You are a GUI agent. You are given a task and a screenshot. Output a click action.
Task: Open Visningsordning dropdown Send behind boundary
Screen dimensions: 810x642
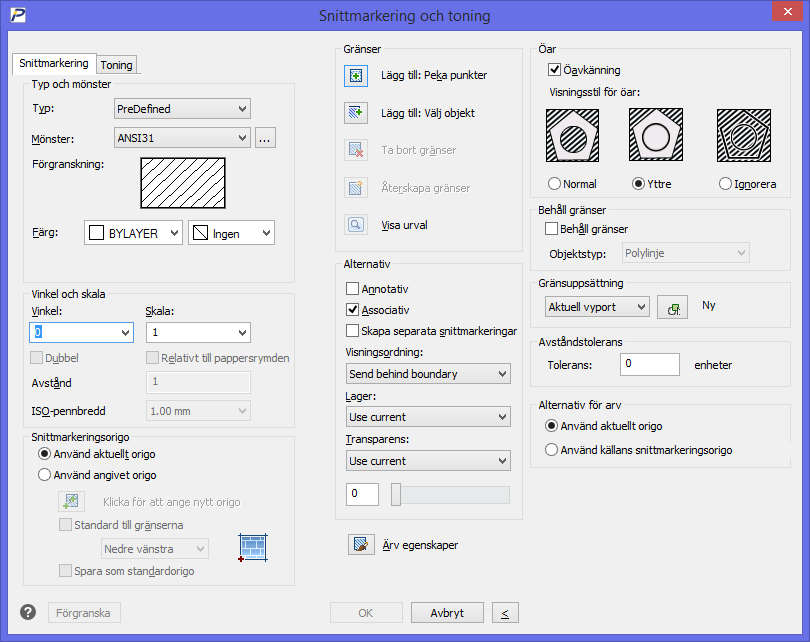[428, 373]
